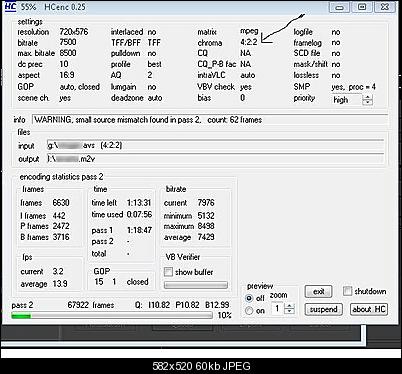Click the exit button
Image resolution: width=402 pixels, height=374 pixels.
pos(319,292)
